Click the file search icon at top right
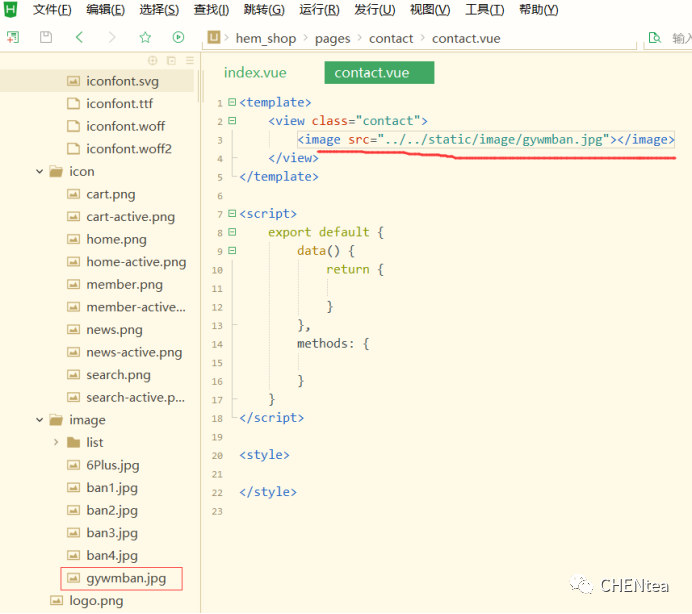 654,38
